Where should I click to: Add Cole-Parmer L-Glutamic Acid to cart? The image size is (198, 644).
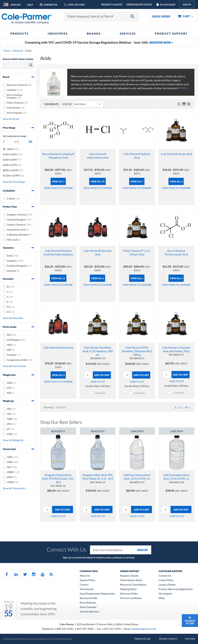[180, 375]
